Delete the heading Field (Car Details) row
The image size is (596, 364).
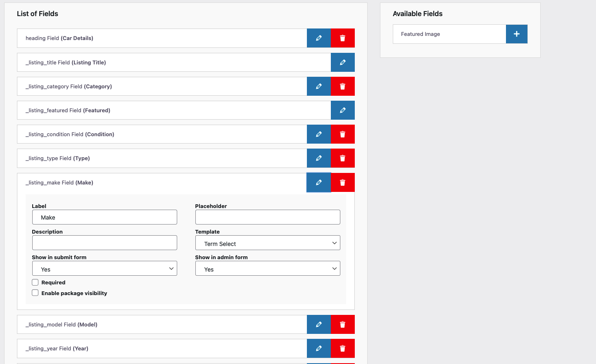(x=342, y=38)
